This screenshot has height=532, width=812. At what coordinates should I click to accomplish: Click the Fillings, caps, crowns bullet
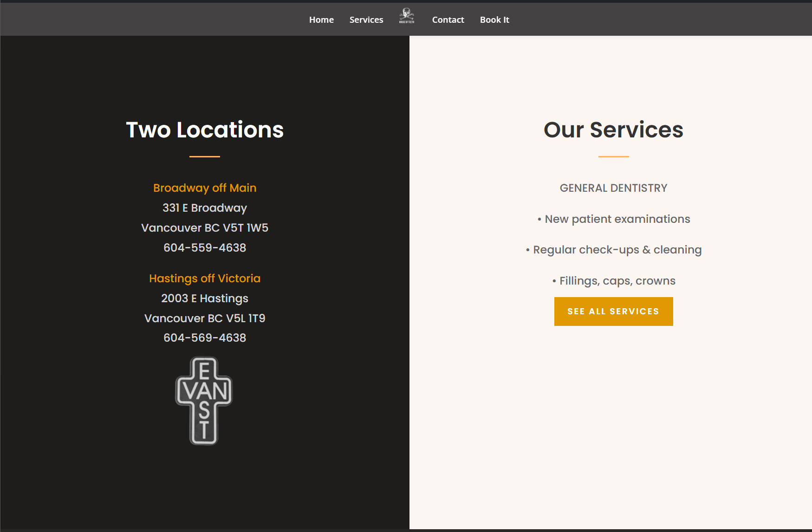(613, 281)
